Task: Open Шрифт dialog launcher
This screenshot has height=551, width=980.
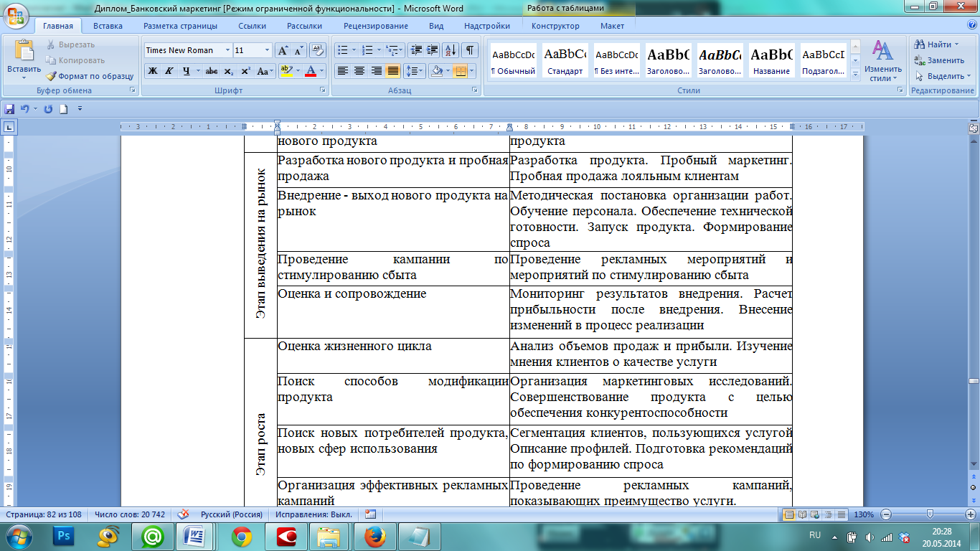Action: coord(321,90)
